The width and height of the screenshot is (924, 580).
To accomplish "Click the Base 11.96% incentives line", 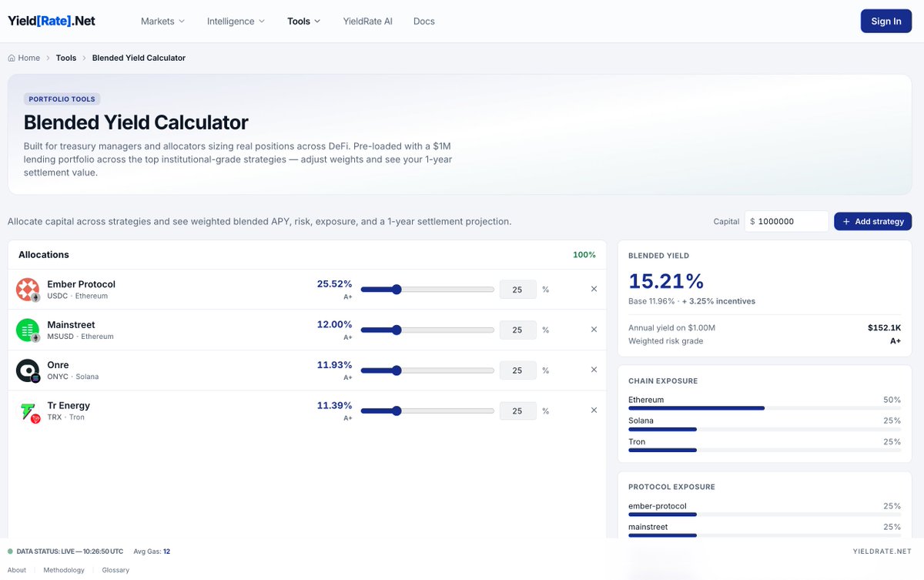I will point(691,301).
